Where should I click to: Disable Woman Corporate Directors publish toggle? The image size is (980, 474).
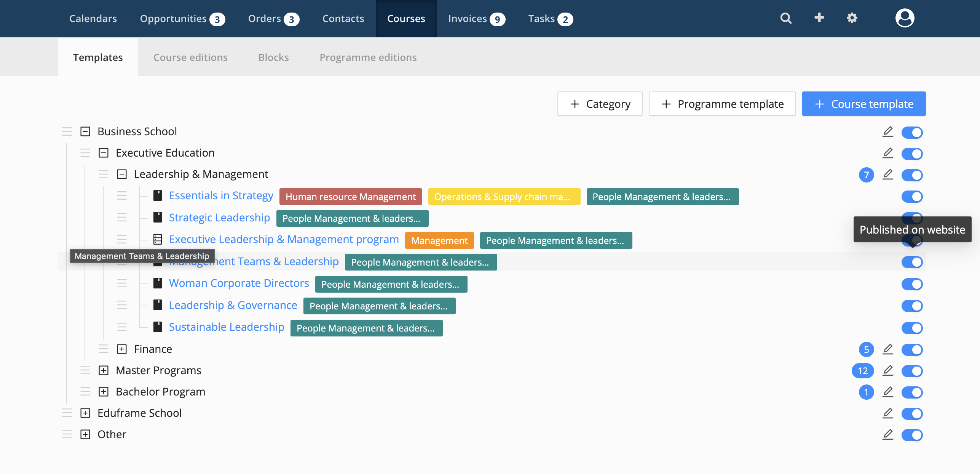click(912, 284)
